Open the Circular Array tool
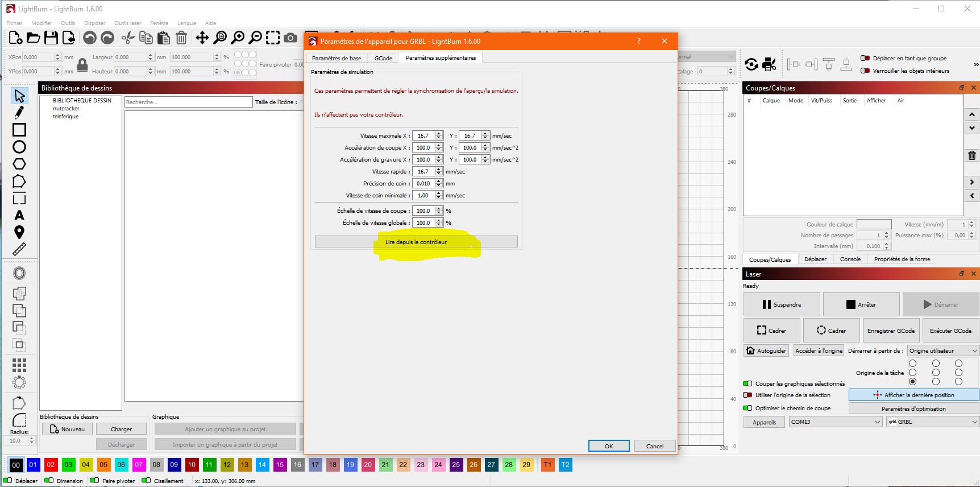The height and width of the screenshot is (487, 980). tap(19, 382)
